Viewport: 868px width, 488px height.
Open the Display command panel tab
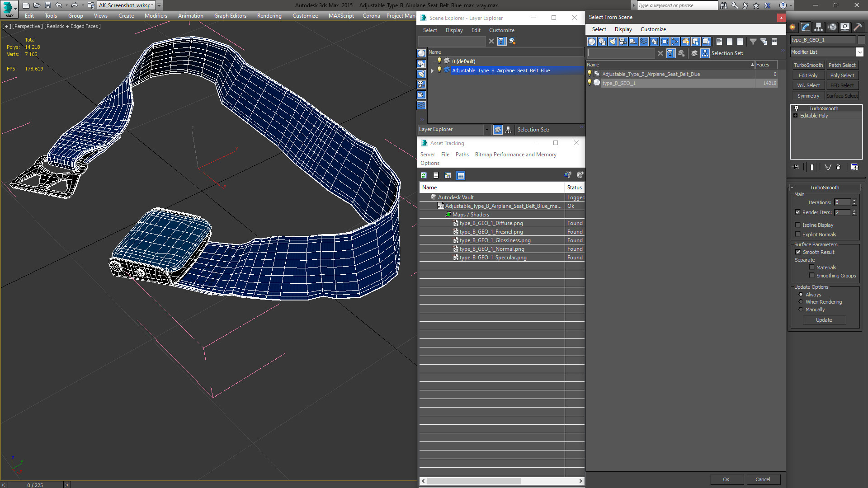[x=844, y=27]
